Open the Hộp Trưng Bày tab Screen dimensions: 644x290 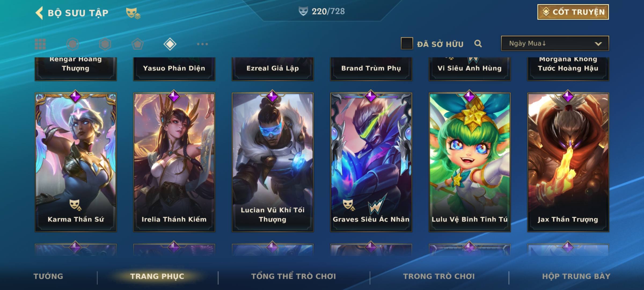tap(576, 276)
